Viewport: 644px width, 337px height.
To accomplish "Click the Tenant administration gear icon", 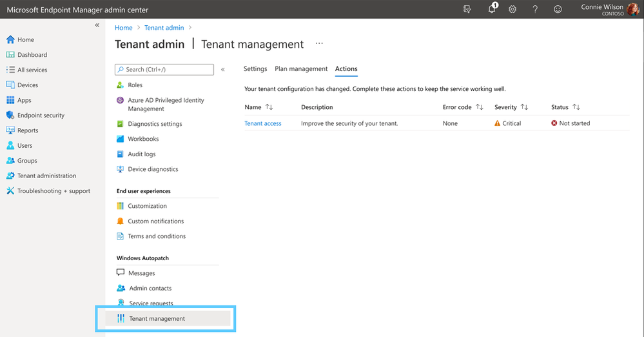I will 10,176.
